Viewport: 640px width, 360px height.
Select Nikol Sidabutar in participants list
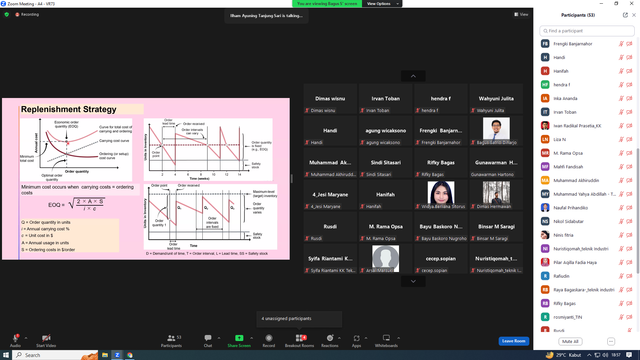click(x=587, y=221)
